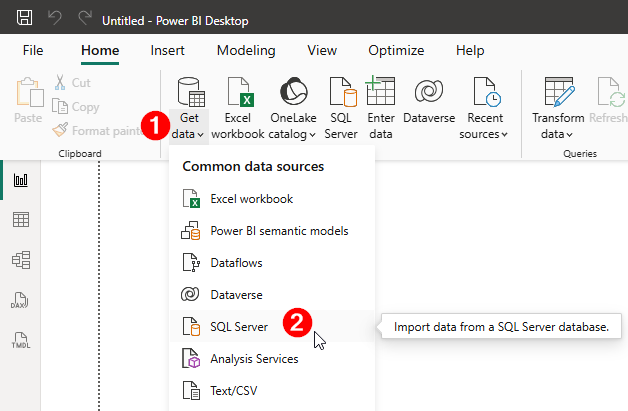This screenshot has height=411, width=628.
Task: Open TMDL view from left sidebar
Action: pyautogui.click(x=21, y=340)
